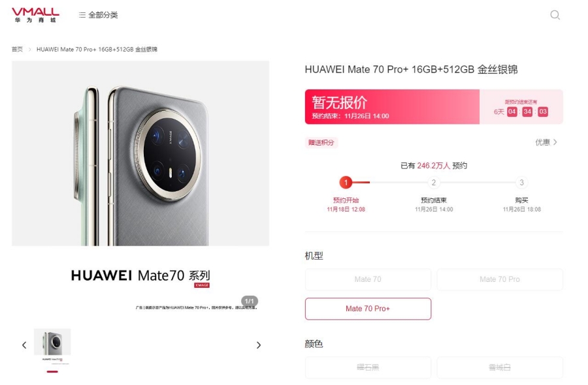The image size is (588, 385).
Task: Click the product breadcrumb title
Action: (x=97, y=50)
